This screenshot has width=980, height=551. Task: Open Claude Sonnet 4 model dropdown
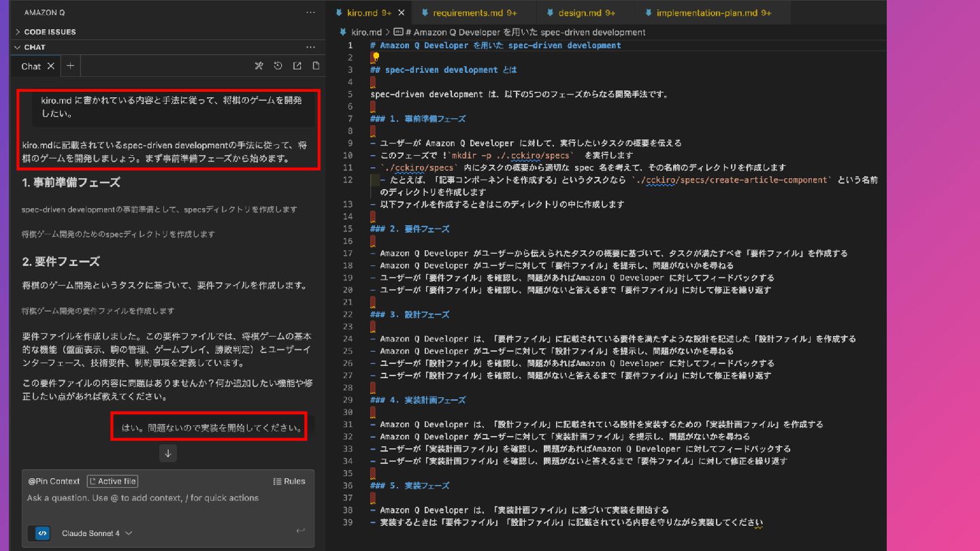tap(97, 533)
